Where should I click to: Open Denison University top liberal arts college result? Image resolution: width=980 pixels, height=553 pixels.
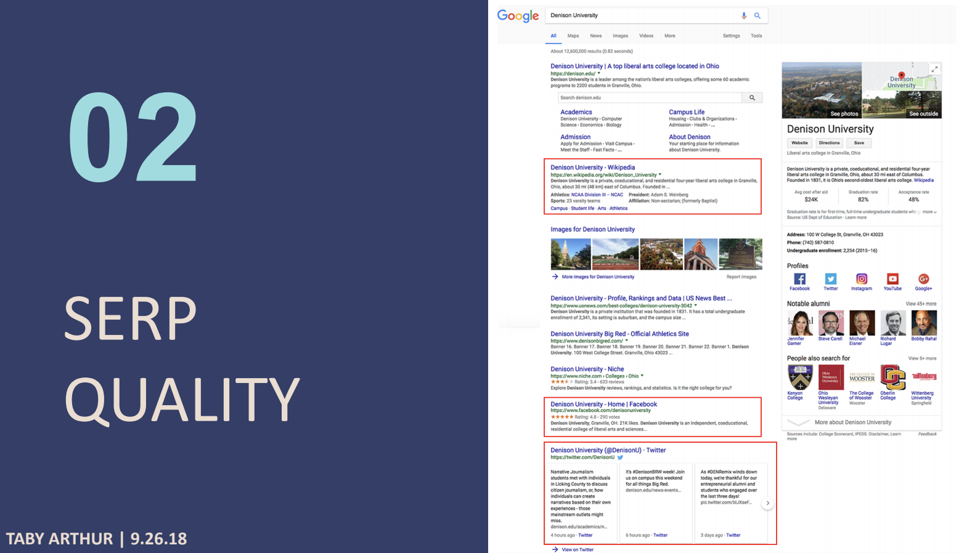coord(635,66)
